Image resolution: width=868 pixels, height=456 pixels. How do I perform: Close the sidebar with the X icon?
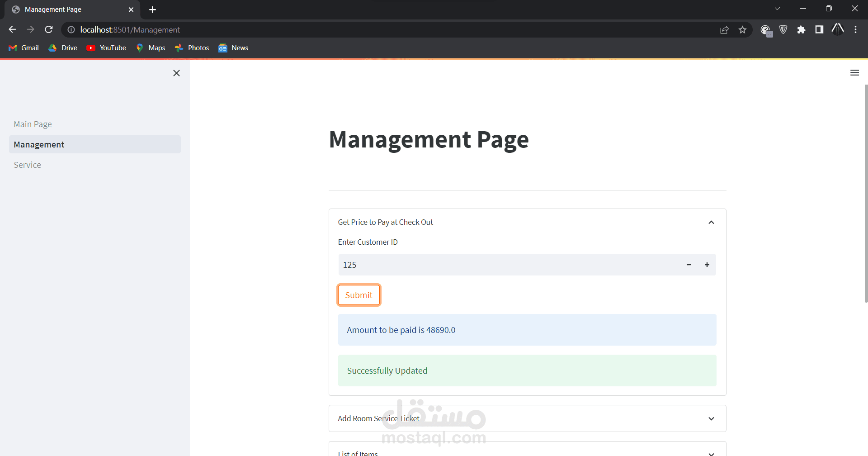pos(176,73)
